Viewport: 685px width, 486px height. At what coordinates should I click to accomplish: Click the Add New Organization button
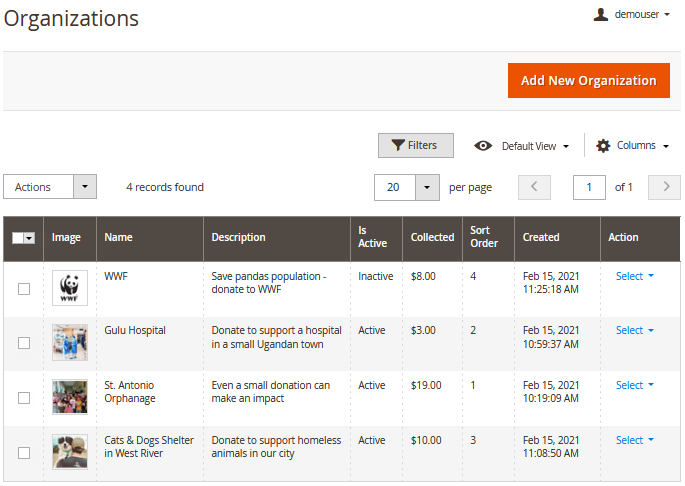tap(588, 81)
